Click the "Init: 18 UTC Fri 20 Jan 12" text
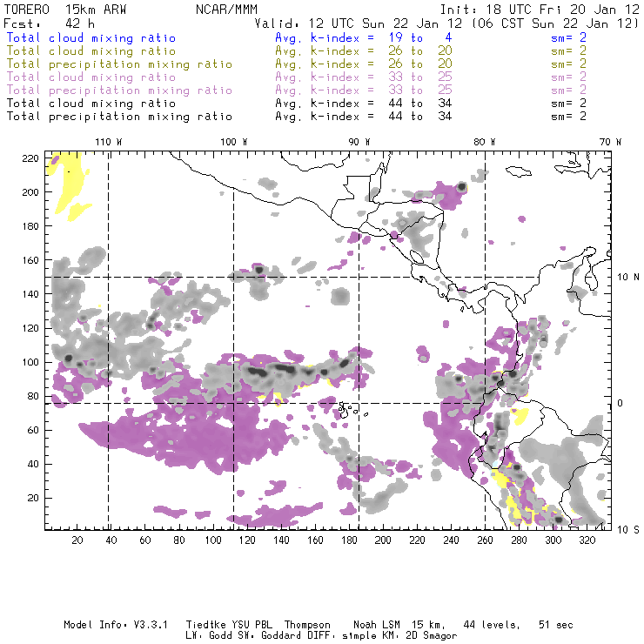 click(540, 10)
